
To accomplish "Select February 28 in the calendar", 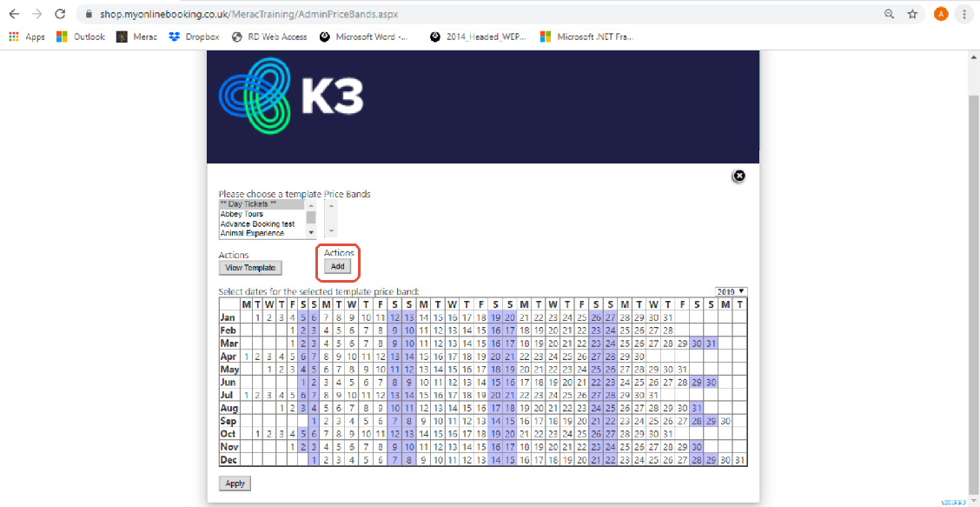I will 668,330.
